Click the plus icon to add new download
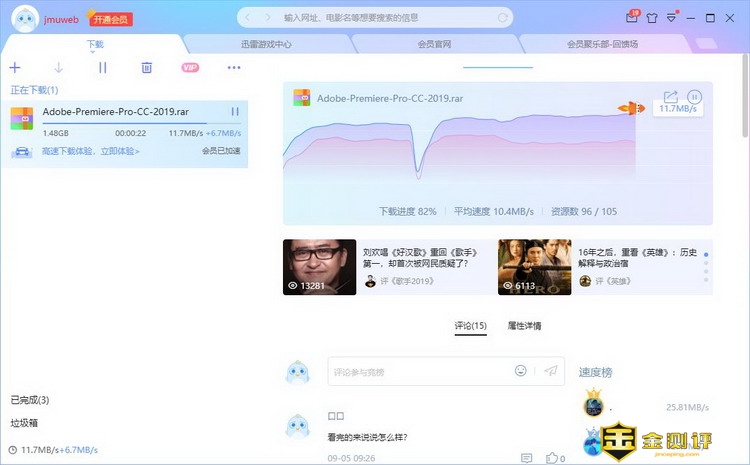This screenshot has width=750, height=465. tap(15, 67)
